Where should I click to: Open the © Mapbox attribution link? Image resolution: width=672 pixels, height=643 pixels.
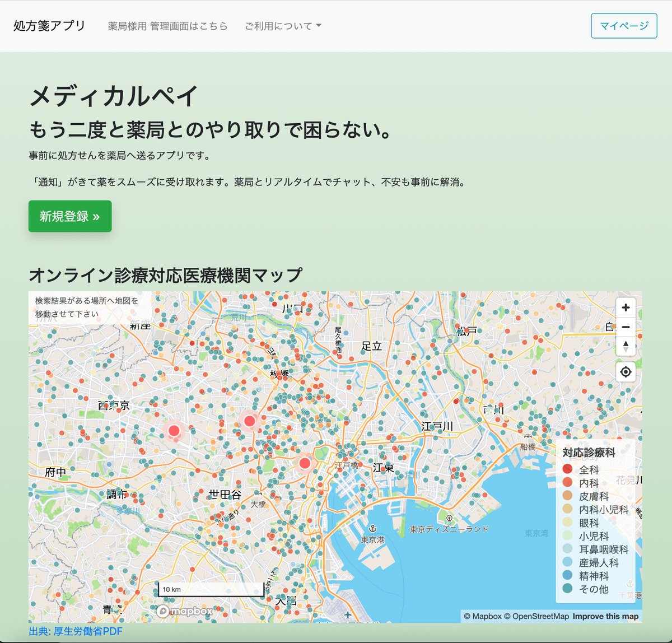483,616
